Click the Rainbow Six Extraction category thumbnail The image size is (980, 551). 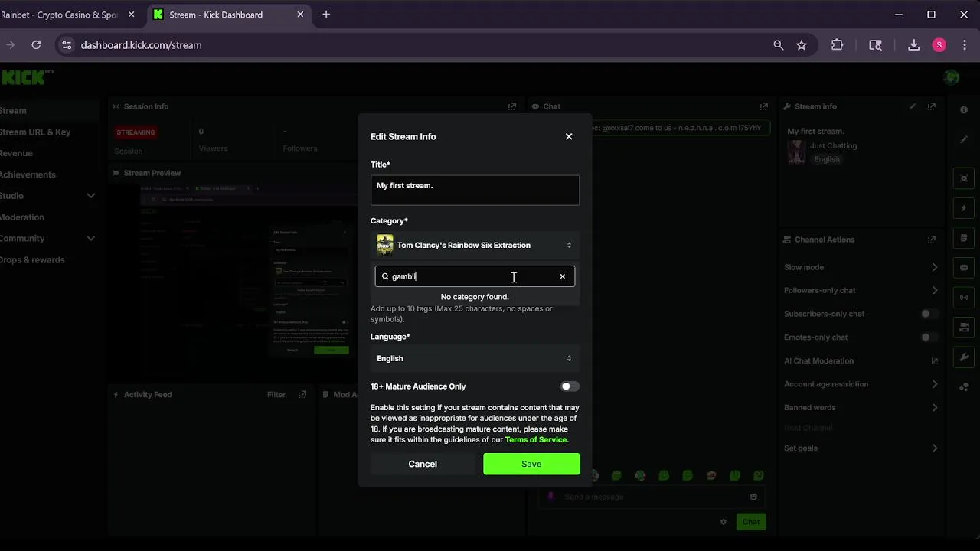coord(385,245)
